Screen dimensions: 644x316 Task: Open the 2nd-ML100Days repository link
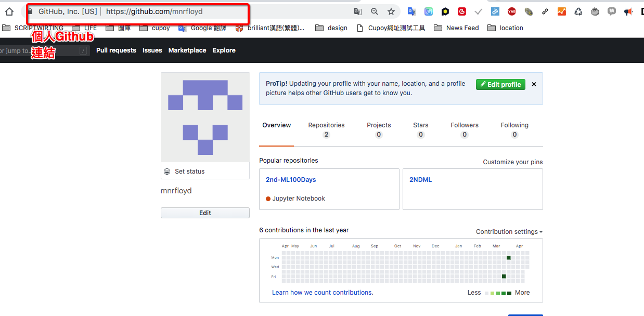291,180
